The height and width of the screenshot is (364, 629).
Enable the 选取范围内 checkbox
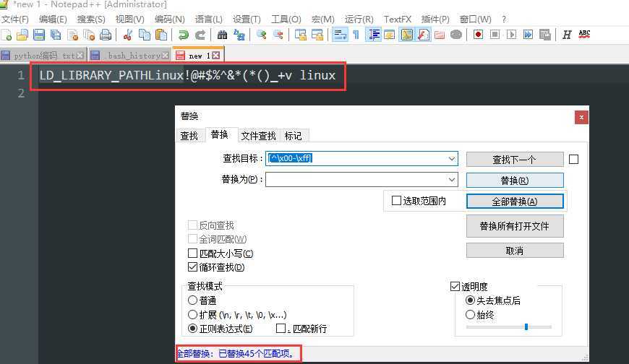pos(396,201)
